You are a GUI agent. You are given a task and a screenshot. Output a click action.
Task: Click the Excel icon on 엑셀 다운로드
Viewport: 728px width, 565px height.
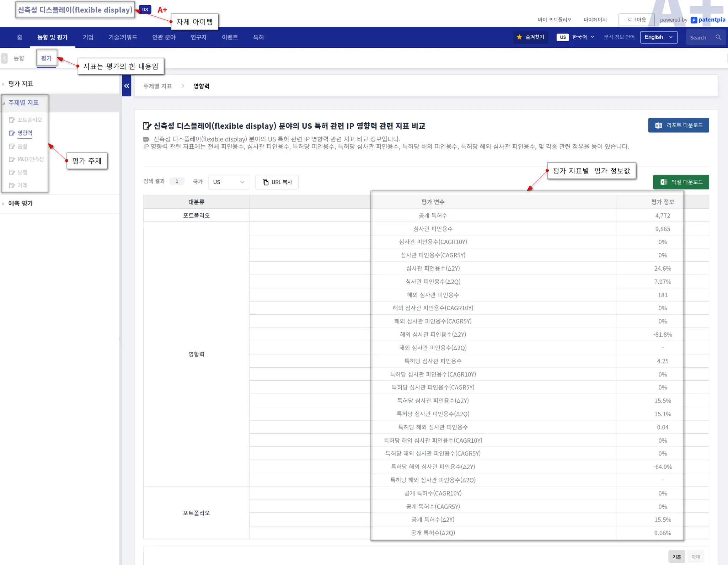coord(663,182)
